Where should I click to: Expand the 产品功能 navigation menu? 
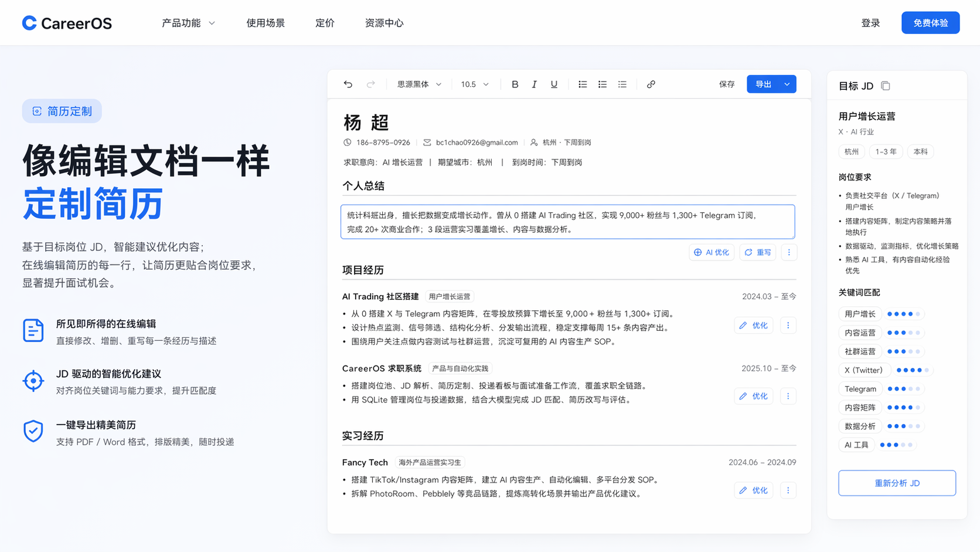click(x=188, y=23)
